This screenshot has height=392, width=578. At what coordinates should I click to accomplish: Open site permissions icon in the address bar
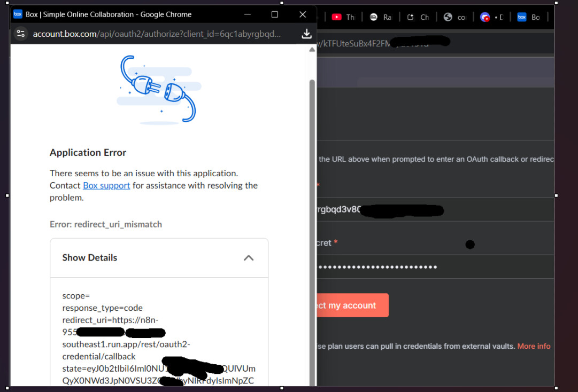(20, 34)
